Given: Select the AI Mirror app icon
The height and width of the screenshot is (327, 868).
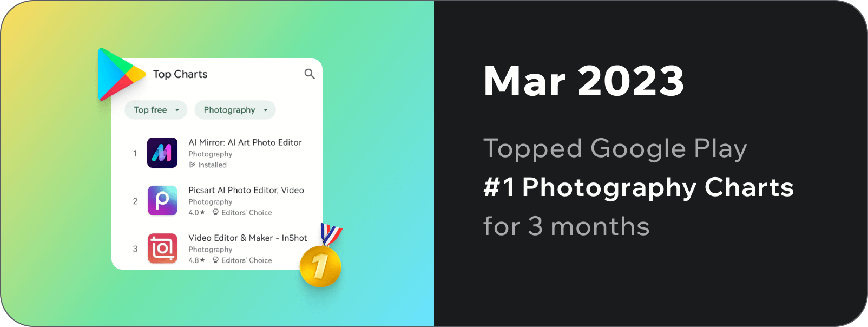Looking at the screenshot, I should point(162,153).
